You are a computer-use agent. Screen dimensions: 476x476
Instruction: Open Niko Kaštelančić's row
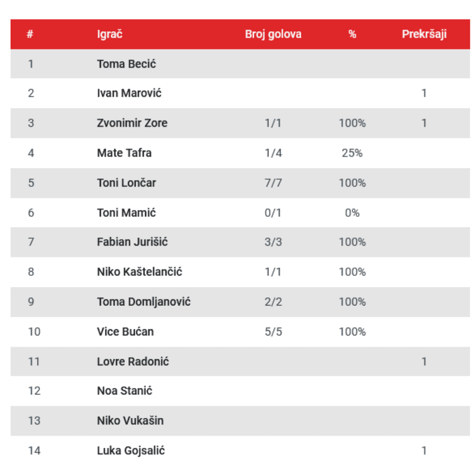[139, 272]
